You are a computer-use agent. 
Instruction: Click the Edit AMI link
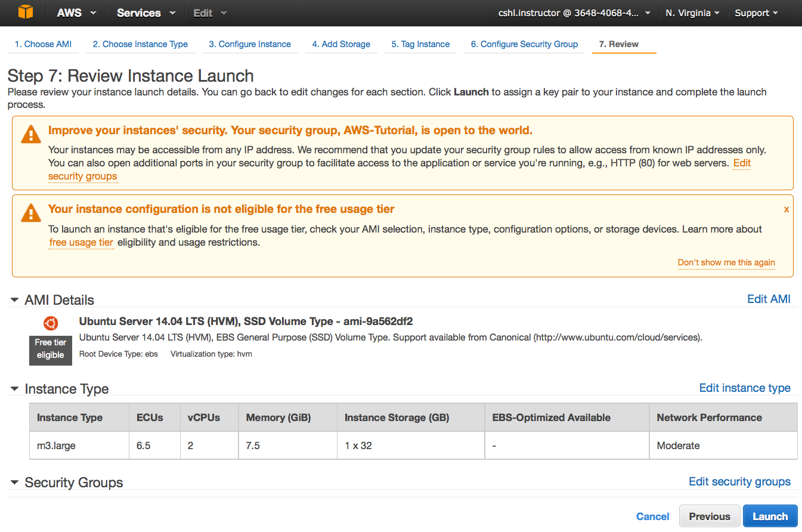[x=769, y=299]
